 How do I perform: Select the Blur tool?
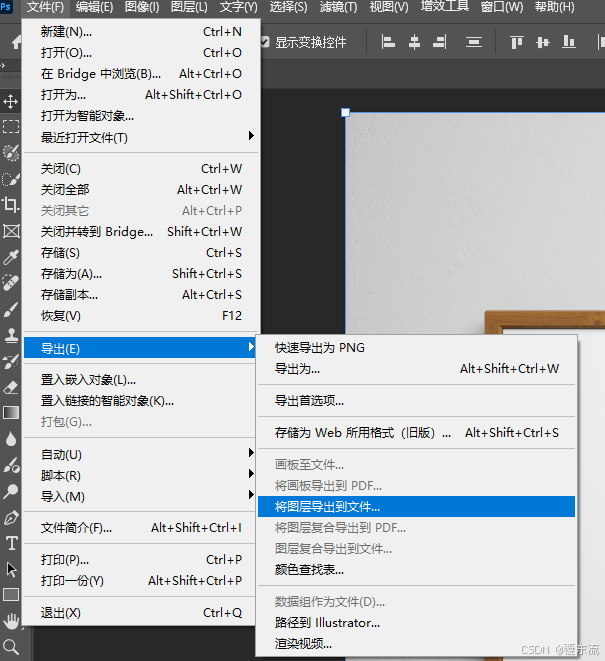[11, 439]
